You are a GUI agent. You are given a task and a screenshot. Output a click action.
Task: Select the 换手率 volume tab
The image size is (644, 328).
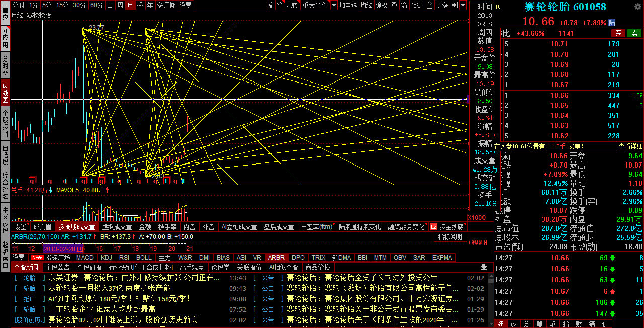pos(167,227)
